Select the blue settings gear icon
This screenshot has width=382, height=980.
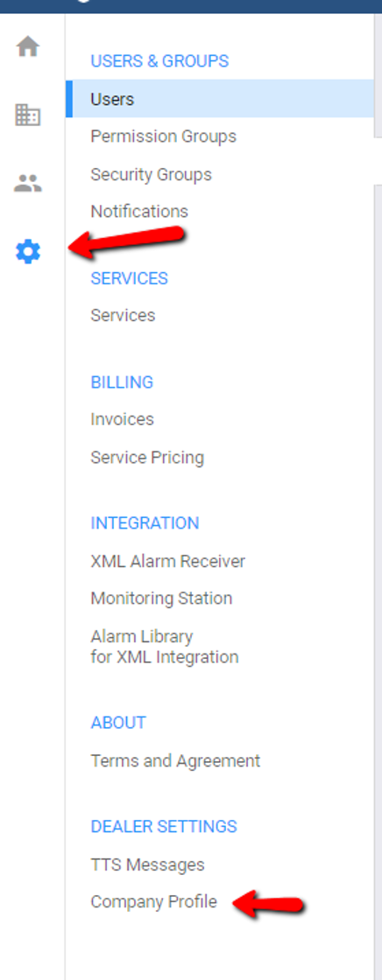(28, 252)
